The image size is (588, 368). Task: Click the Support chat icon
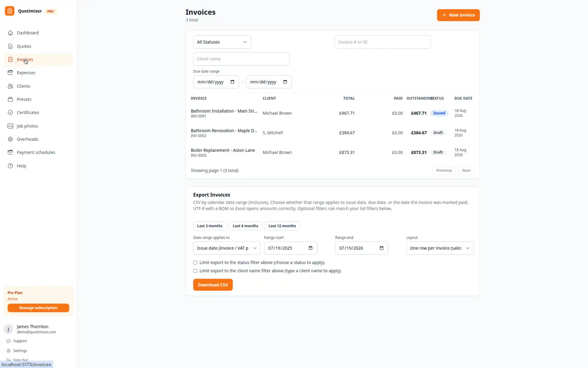8,341
